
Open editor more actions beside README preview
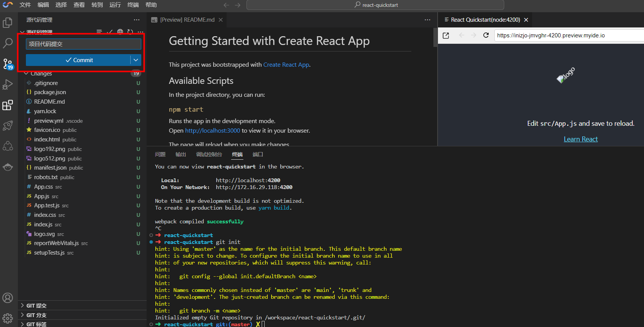428,20
